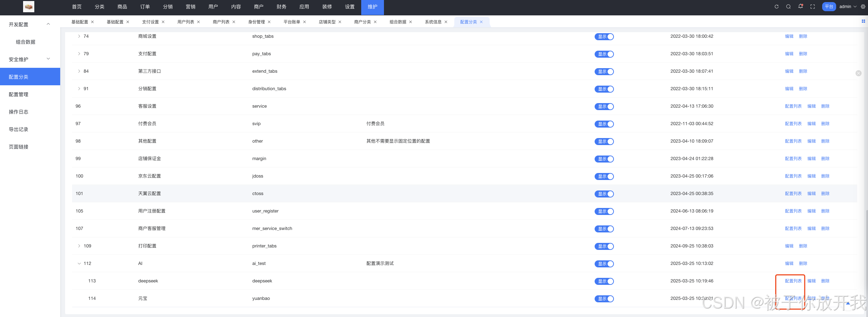
Task: Click the gray circular X icon on right edge
Action: point(859,73)
